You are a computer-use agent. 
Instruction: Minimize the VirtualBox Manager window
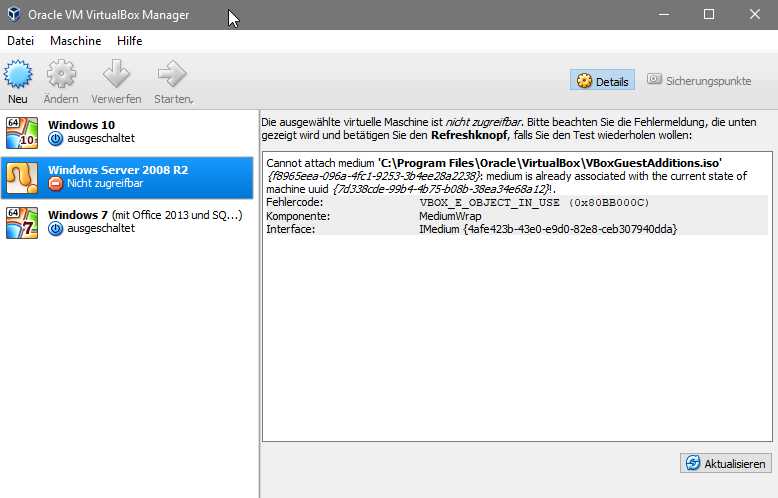click(663, 14)
